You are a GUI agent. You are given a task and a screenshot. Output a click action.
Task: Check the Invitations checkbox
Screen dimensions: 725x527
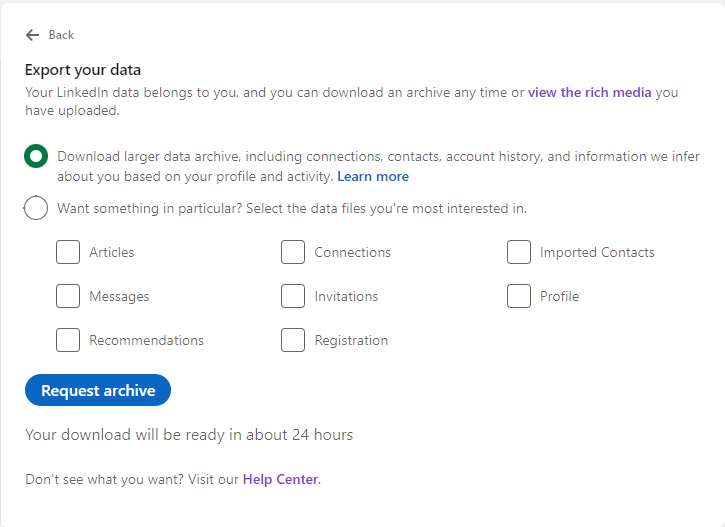coord(293,296)
